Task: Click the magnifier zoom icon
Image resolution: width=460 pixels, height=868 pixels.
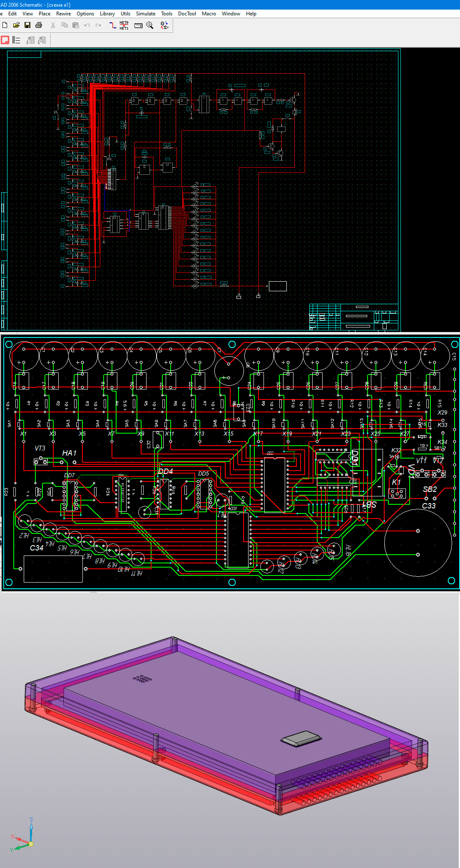Action: coord(150,25)
